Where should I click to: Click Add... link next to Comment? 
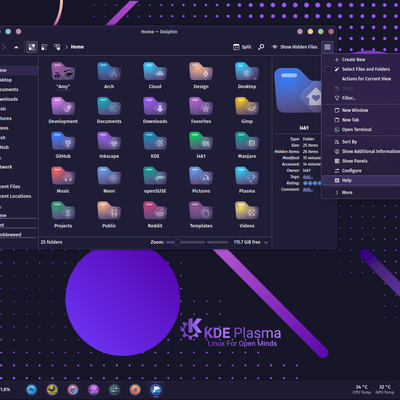tap(307, 189)
